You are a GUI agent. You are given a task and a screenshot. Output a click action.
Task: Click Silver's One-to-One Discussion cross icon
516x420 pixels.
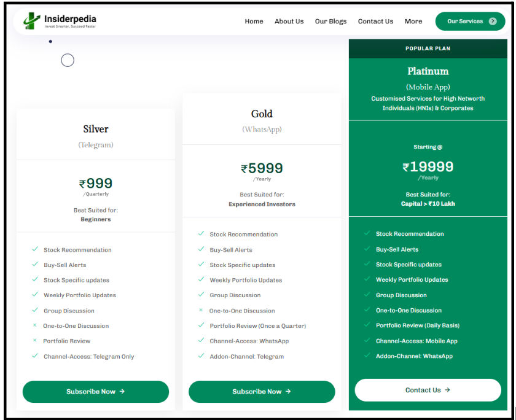pyautogui.click(x=34, y=325)
